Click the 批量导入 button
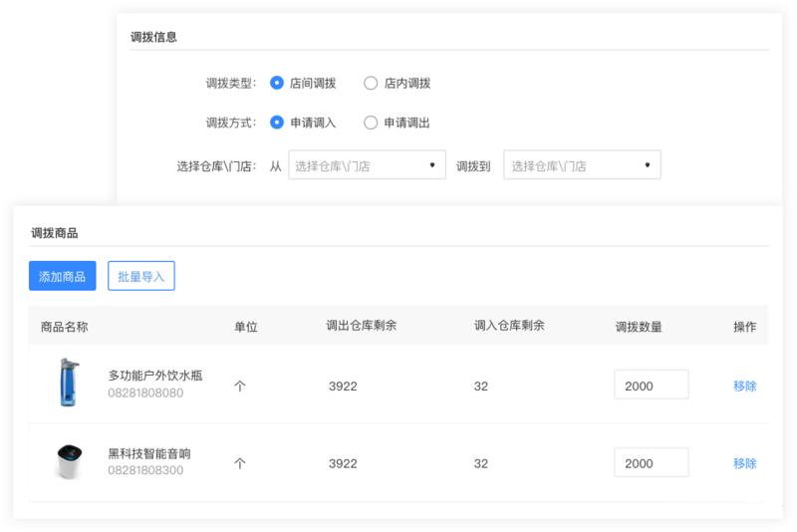The width and height of the screenshot is (797, 532). 141,276
